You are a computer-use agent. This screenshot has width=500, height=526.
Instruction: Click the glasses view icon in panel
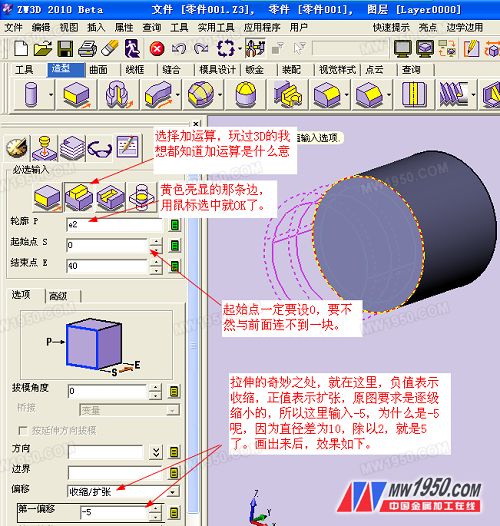[99, 148]
